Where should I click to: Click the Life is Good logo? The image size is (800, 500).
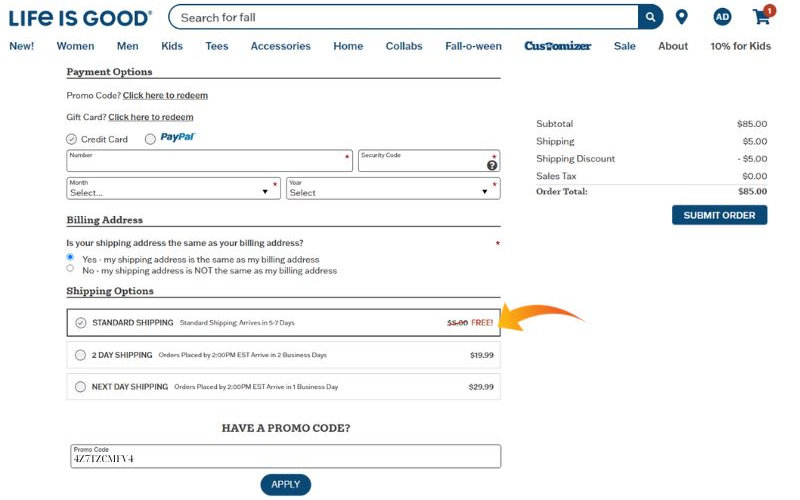[80, 18]
